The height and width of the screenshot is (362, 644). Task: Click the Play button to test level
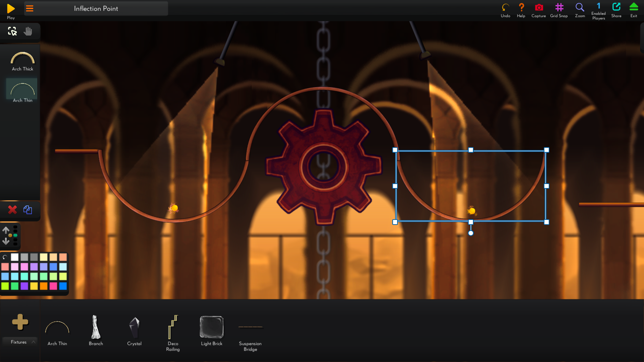(11, 8)
